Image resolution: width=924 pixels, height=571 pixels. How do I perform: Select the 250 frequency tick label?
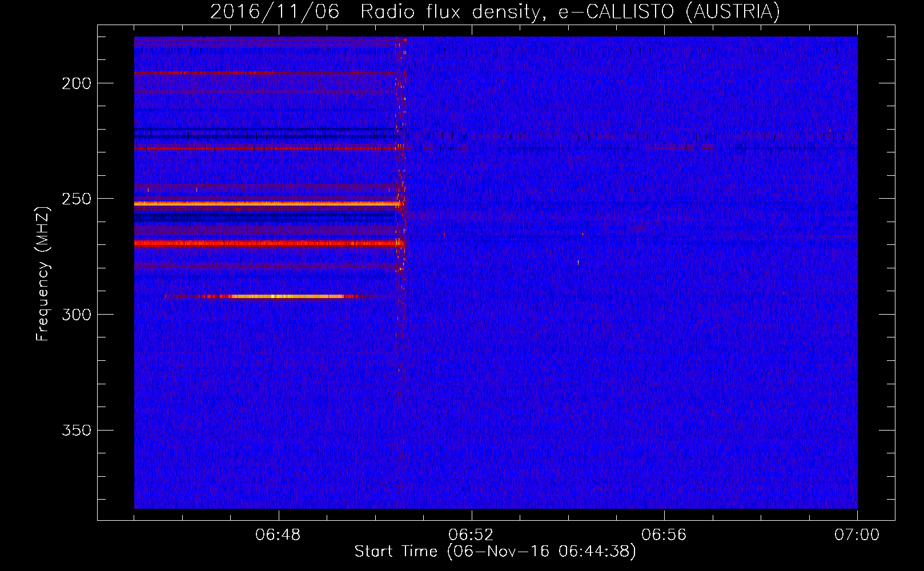point(77,199)
